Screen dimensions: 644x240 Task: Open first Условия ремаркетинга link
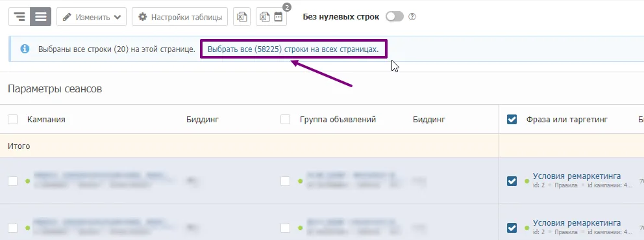pyautogui.click(x=576, y=176)
